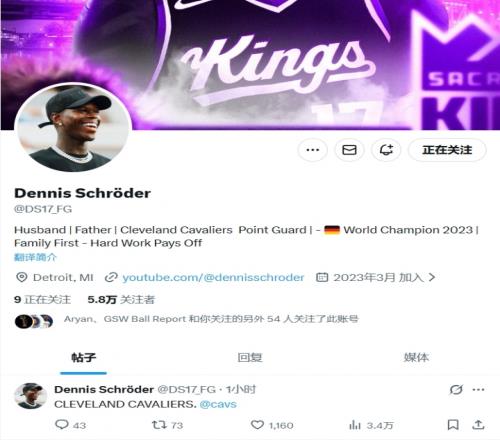
Task: Show mutual followers including GSW Ball Report
Action: tap(211, 319)
